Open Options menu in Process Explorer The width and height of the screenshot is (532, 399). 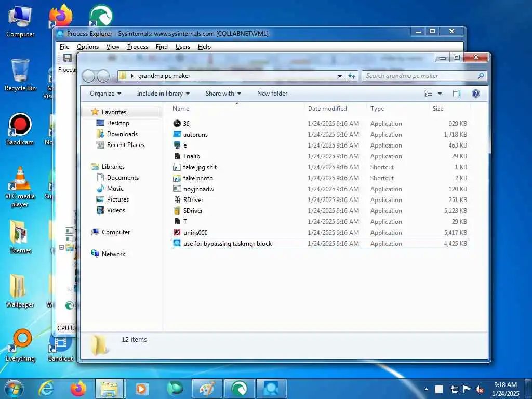pyautogui.click(x=87, y=47)
